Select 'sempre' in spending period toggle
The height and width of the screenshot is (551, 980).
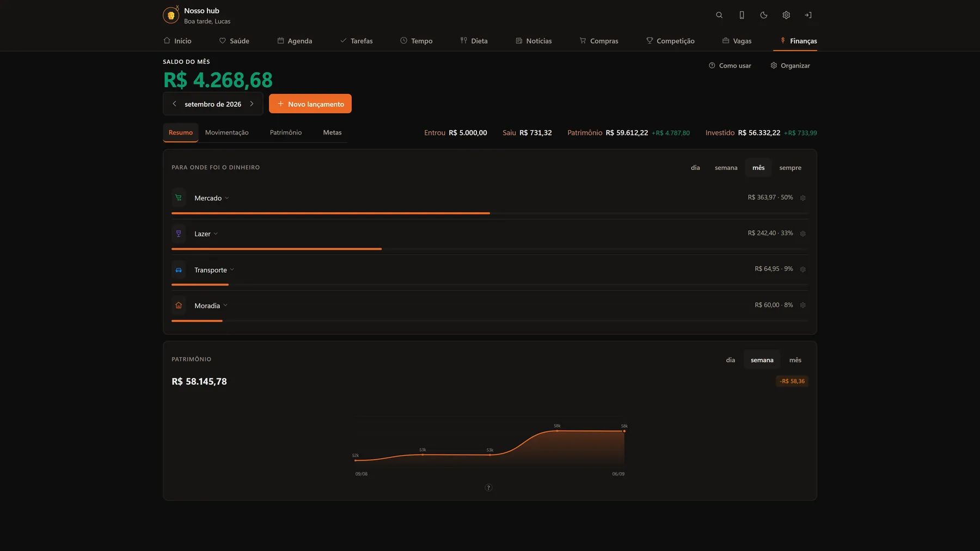tap(790, 168)
